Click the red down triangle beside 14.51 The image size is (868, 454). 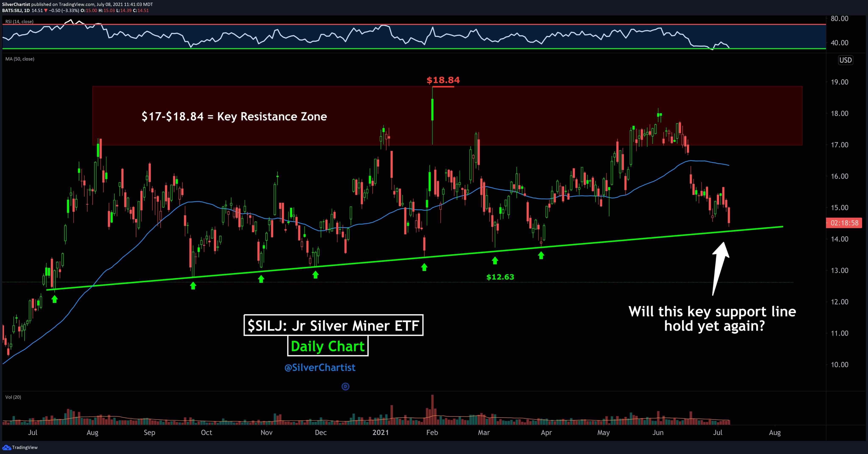(x=46, y=10)
